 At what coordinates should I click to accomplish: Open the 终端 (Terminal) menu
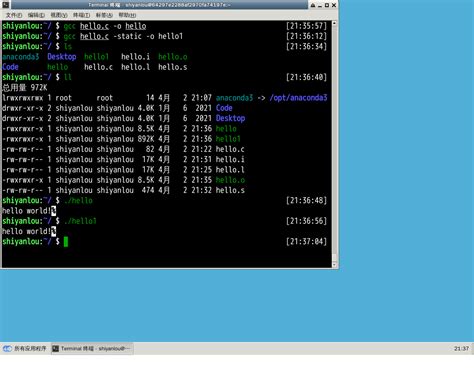(x=81, y=15)
